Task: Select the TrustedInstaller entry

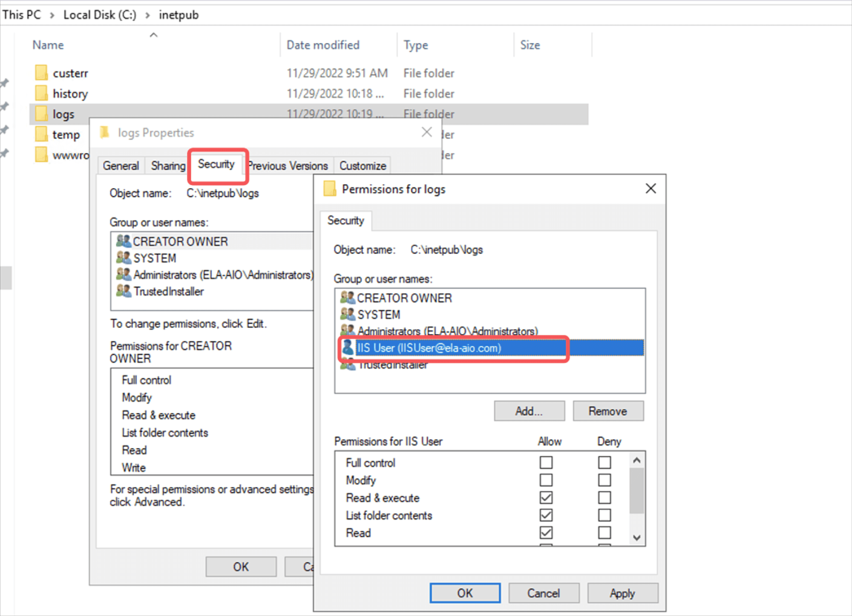Action: click(393, 364)
